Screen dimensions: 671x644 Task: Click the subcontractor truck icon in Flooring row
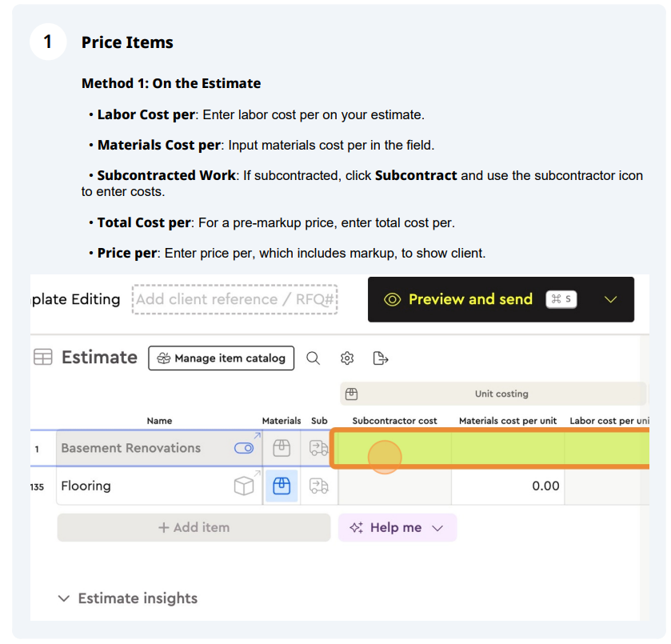click(319, 486)
